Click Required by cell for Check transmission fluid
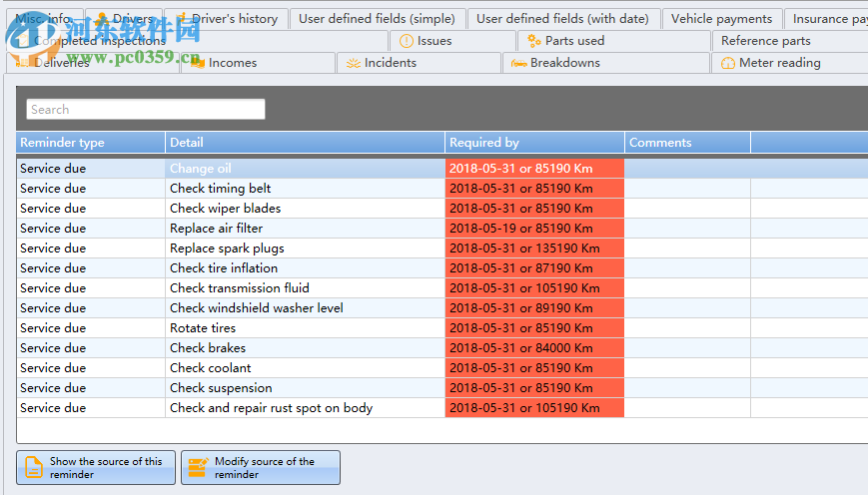Screen dimensions: 868x495 pos(534,287)
